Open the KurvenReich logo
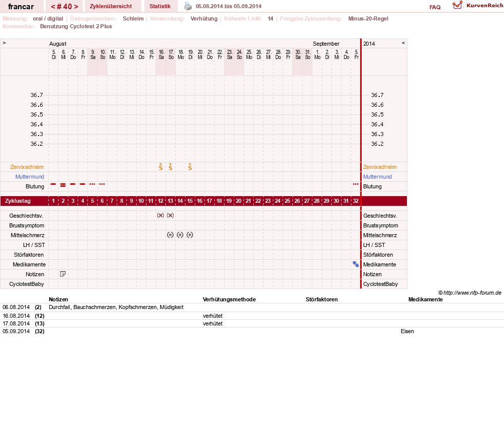The height and width of the screenshot is (422, 504). point(478,6)
